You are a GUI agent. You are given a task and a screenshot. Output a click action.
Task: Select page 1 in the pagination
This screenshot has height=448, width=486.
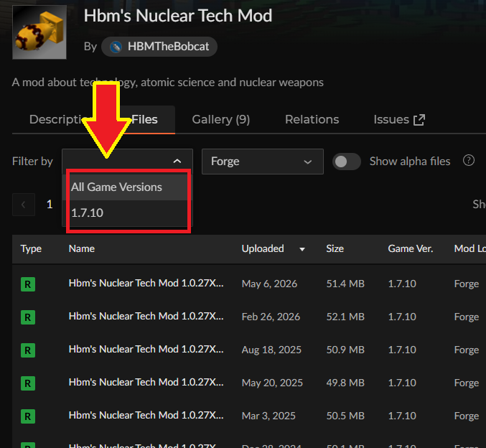[50, 205]
